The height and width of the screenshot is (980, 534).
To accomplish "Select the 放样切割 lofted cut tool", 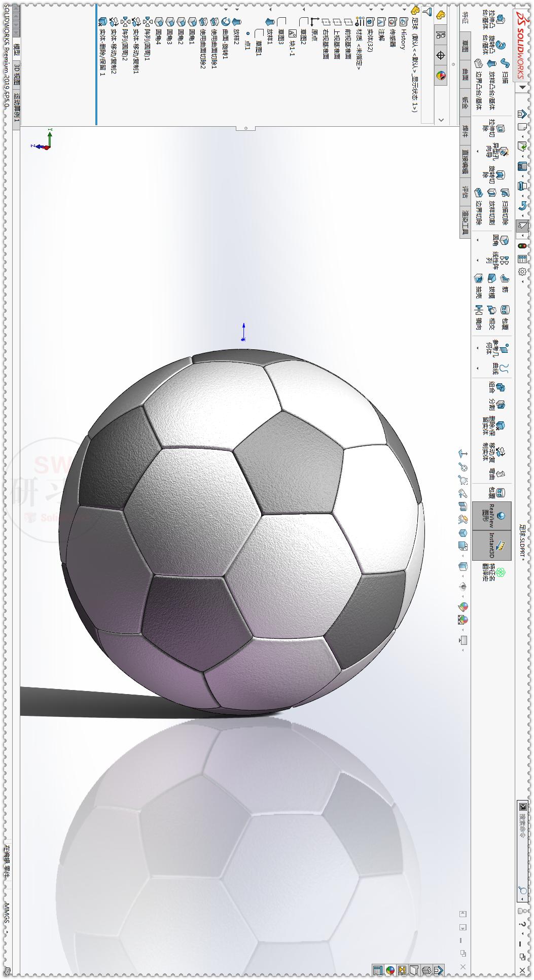I will coord(491,206).
